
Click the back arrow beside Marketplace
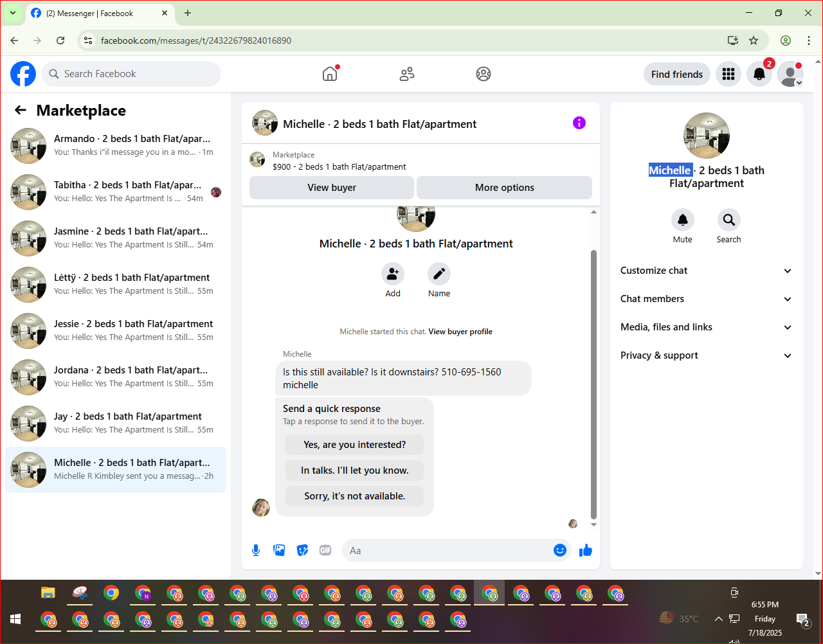click(x=21, y=110)
